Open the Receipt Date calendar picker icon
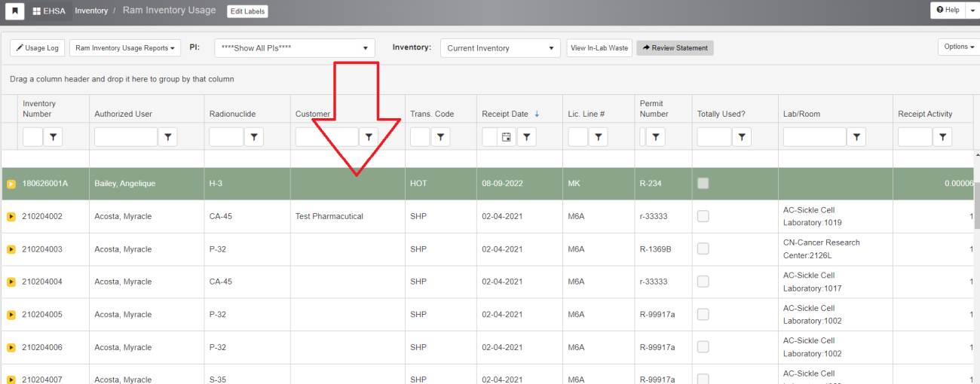The width and height of the screenshot is (980, 384). pos(507,137)
